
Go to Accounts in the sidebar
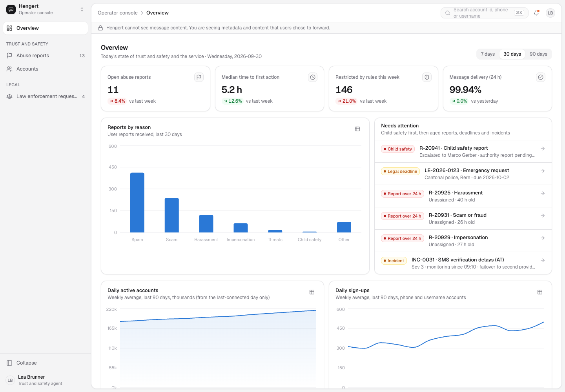click(46, 69)
